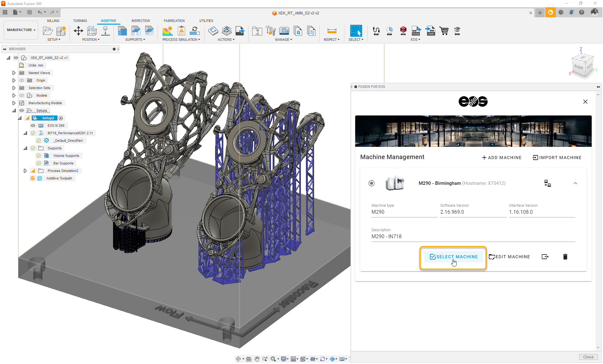This screenshot has height=364, width=603.
Task: Click the SELECT MACHINE button
Action: click(x=454, y=257)
